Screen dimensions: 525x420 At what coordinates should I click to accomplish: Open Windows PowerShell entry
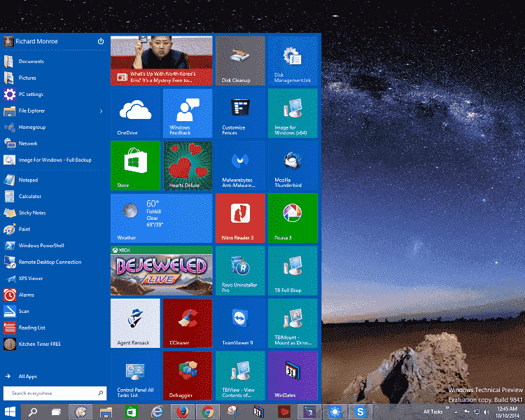[54, 246]
